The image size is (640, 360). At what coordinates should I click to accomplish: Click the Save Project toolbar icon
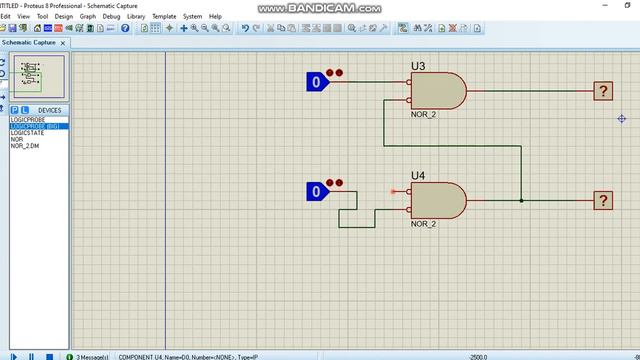pyautogui.click(x=13, y=28)
